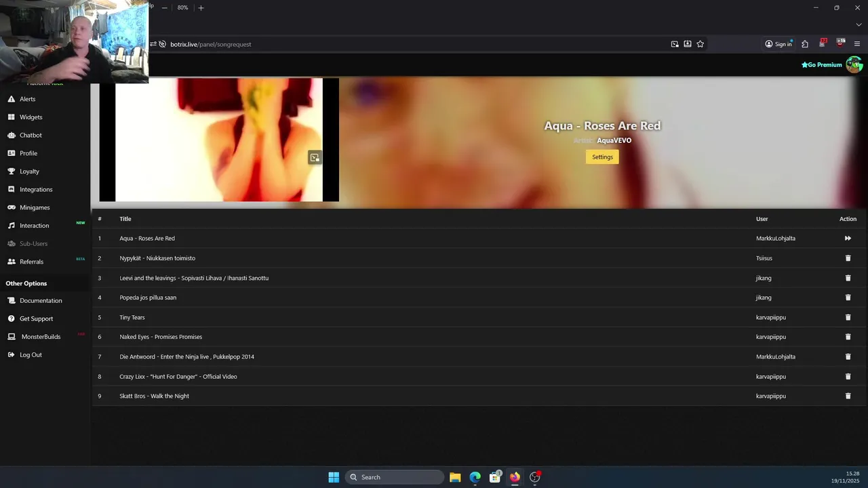Open the Other Options heading
The width and height of the screenshot is (868, 488).
26,283
